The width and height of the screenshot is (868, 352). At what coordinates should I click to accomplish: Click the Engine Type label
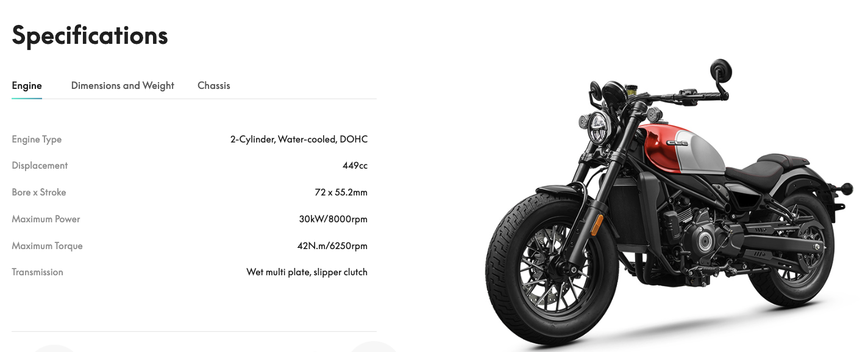37,139
